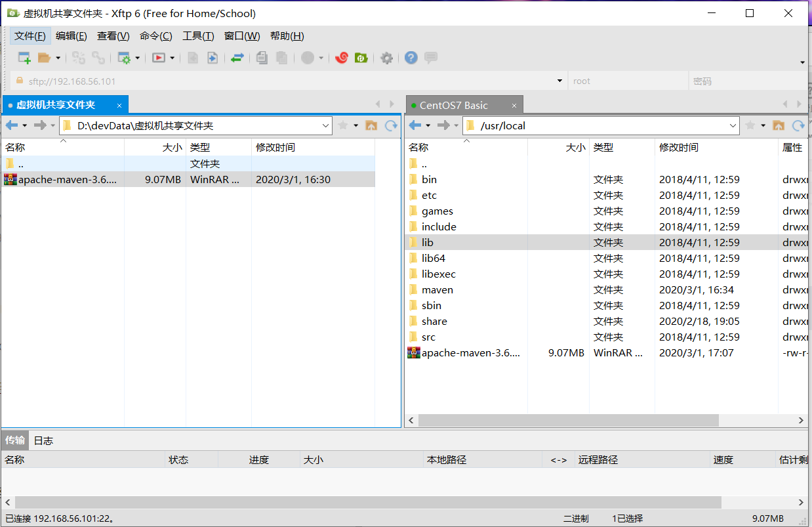Expand the dropdown next to the play icon

(x=173, y=58)
